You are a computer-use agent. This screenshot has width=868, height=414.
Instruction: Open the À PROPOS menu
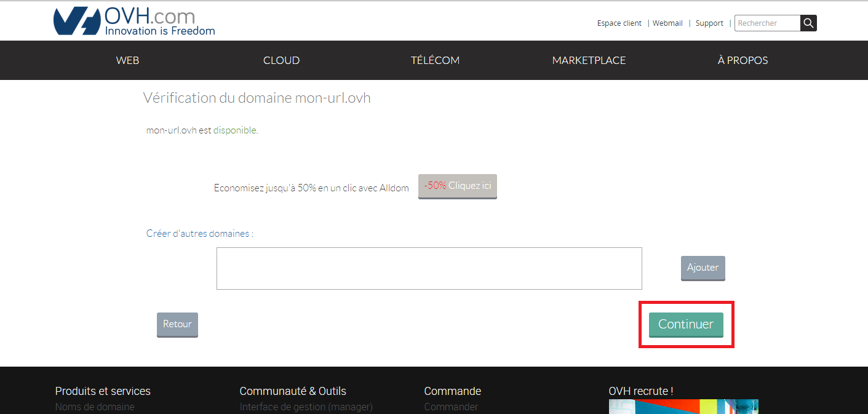(x=743, y=60)
